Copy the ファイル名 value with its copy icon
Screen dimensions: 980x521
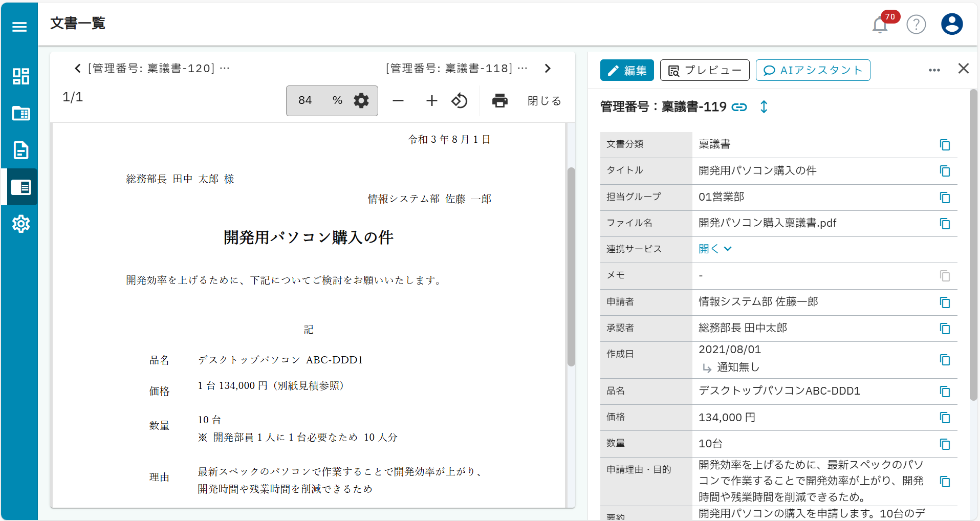pos(944,224)
